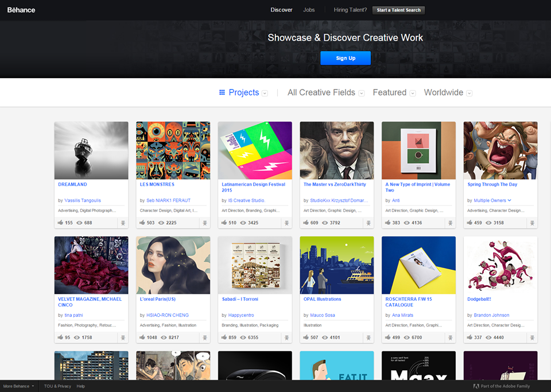Click thumbs-up icon on LES MONSTRES card

142,222
